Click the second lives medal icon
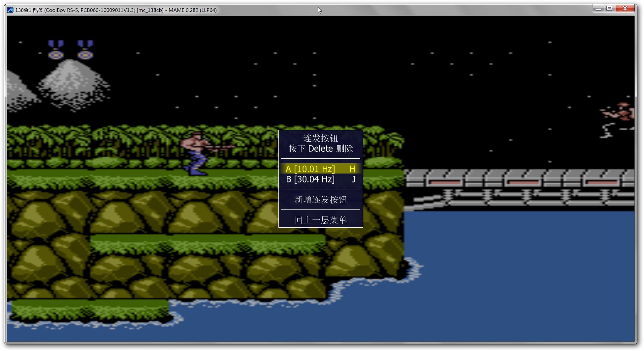The image size is (644, 351). [x=85, y=50]
